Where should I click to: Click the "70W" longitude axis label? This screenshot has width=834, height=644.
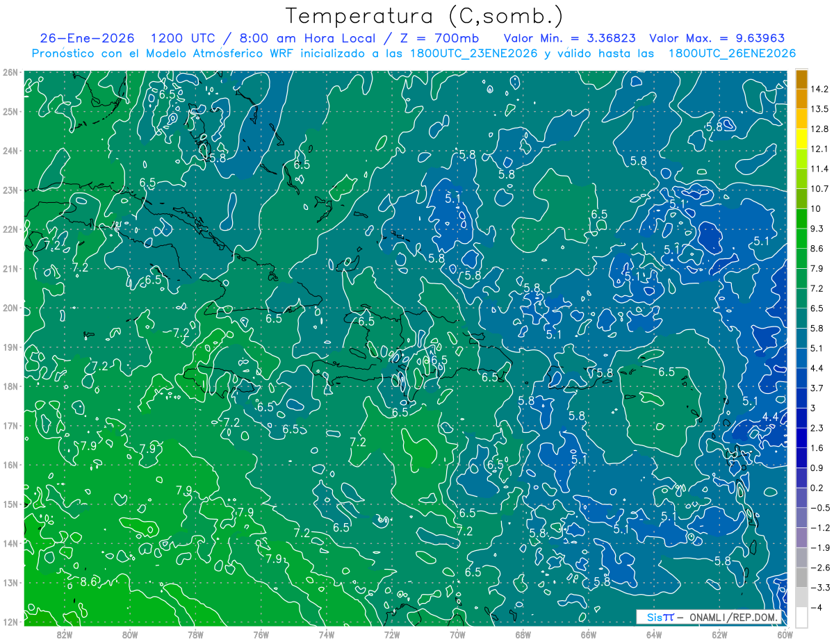click(x=457, y=634)
